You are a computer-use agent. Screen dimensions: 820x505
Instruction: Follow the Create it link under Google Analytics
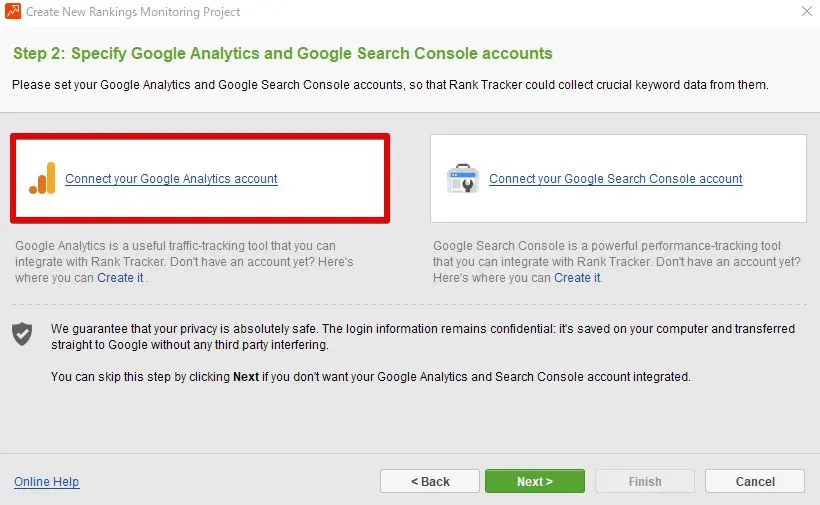point(120,278)
